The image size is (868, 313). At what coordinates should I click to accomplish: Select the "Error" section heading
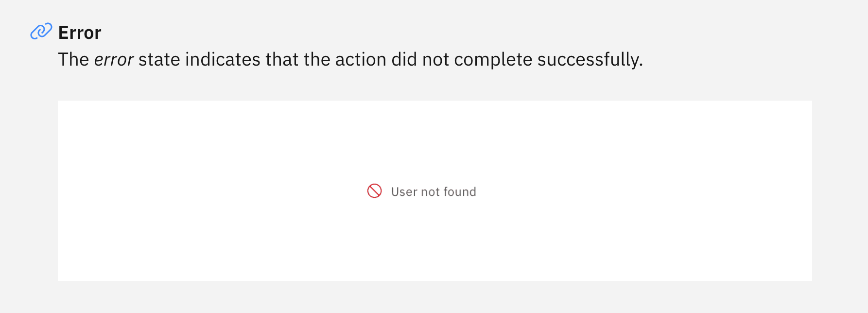80,33
